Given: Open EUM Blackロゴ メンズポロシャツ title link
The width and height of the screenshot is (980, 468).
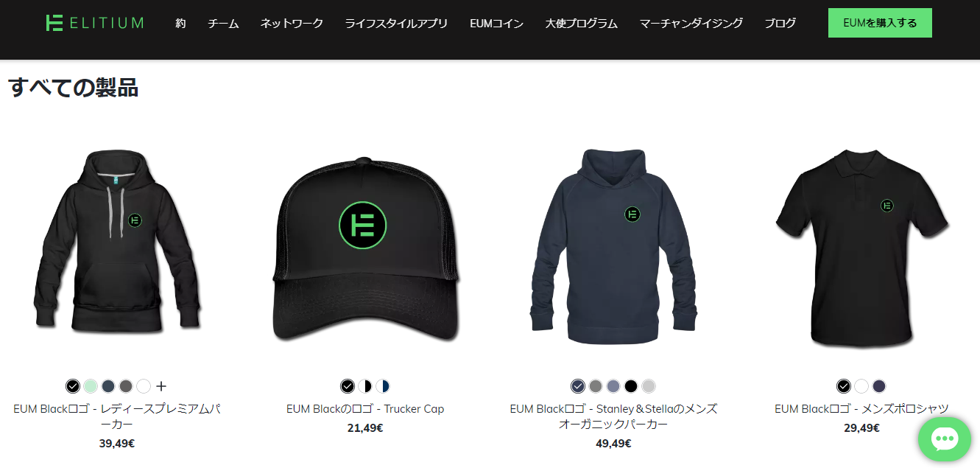Looking at the screenshot, I should coord(861,409).
